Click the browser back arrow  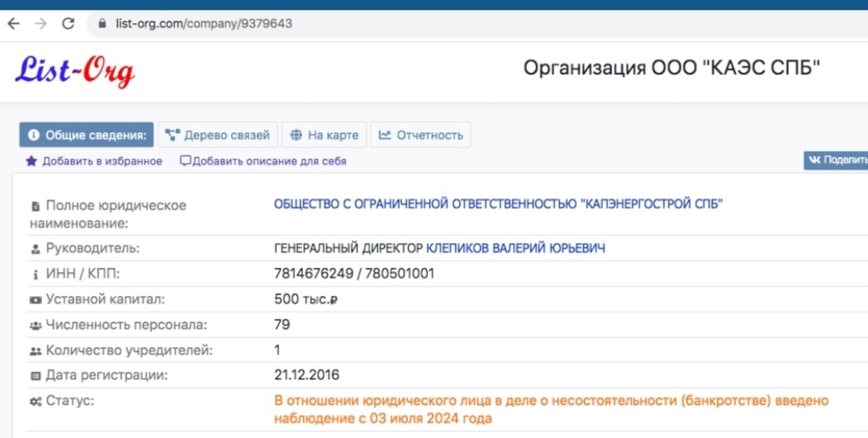14,23
